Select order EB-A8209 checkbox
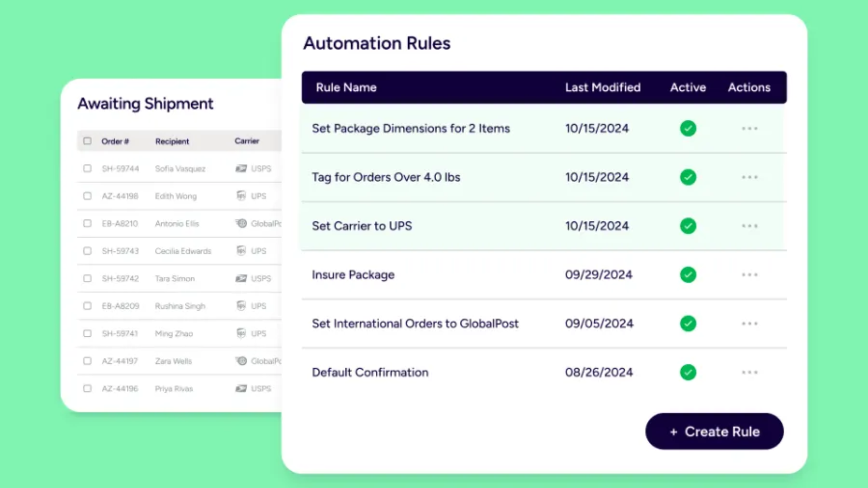This screenshot has height=488, width=868. (87, 306)
